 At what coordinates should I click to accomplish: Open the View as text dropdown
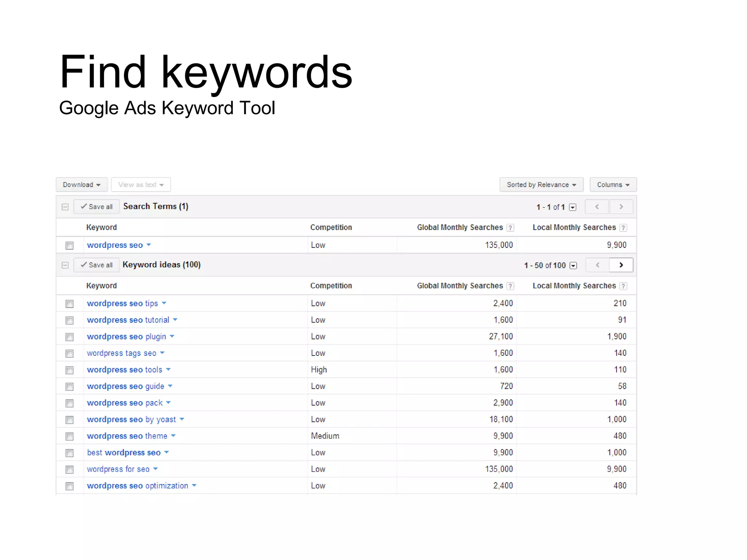[x=141, y=184]
